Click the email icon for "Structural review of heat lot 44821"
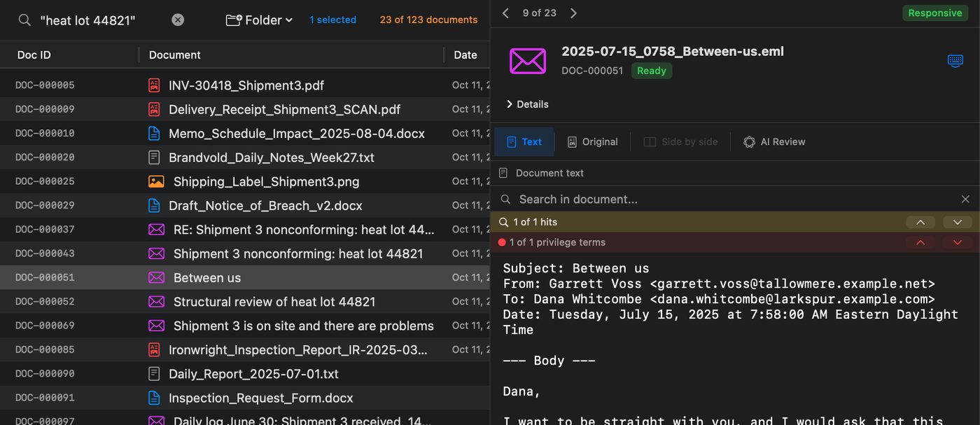This screenshot has width=980, height=425. pyautogui.click(x=156, y=302)
